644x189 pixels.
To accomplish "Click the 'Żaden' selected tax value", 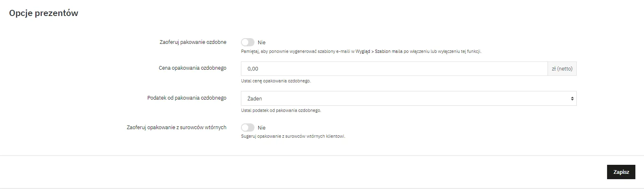I will click(254, 99).
